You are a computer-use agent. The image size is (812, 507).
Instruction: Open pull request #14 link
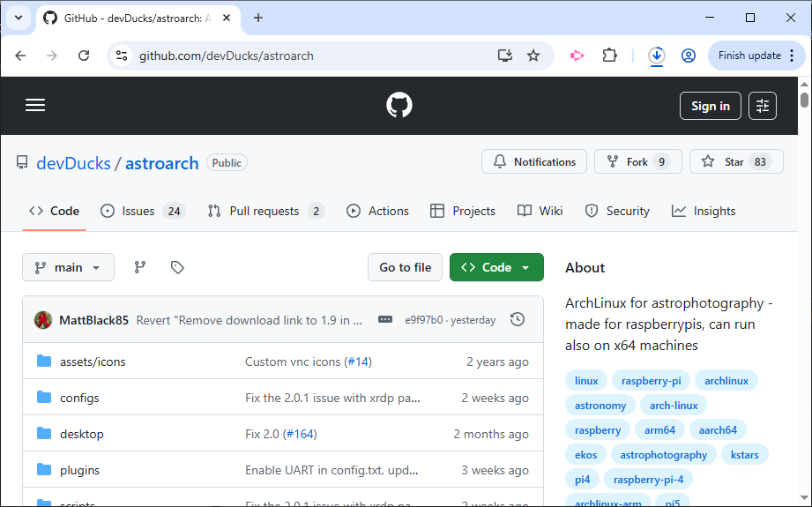click(x=359, y=362)
